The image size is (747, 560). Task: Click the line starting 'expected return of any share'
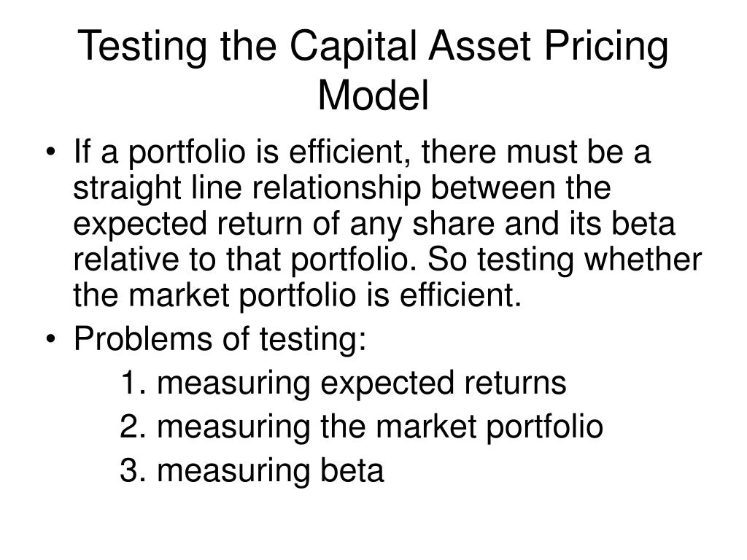point(374,224)
